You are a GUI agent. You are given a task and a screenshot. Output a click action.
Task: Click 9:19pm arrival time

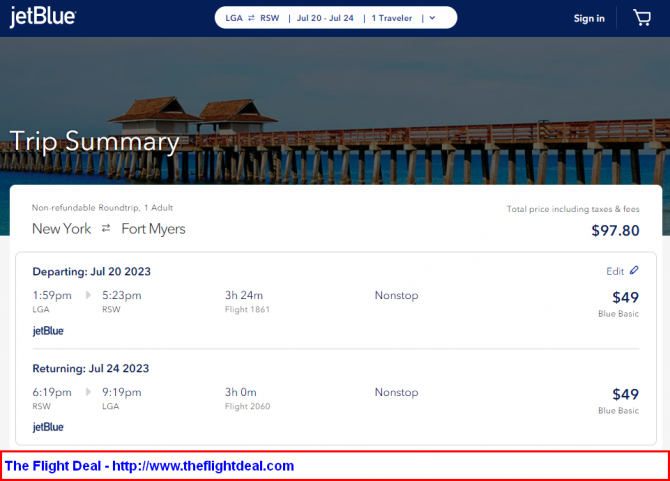pos(122,392)
